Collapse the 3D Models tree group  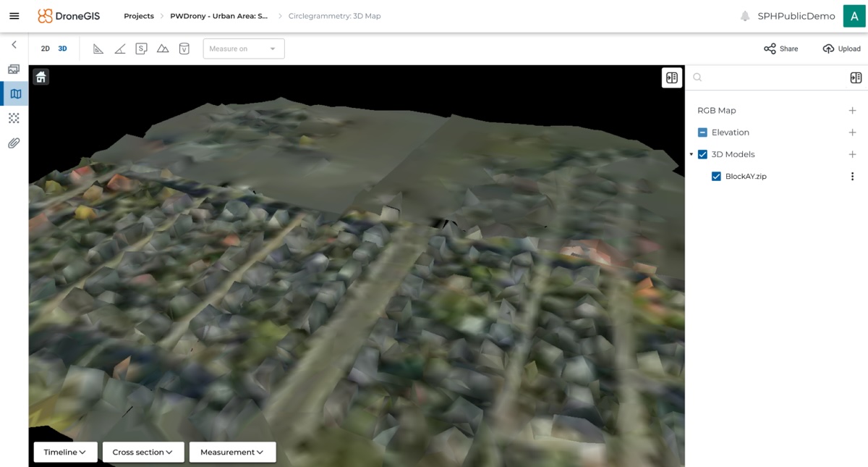pyautogui.click(x=692, y=154)
